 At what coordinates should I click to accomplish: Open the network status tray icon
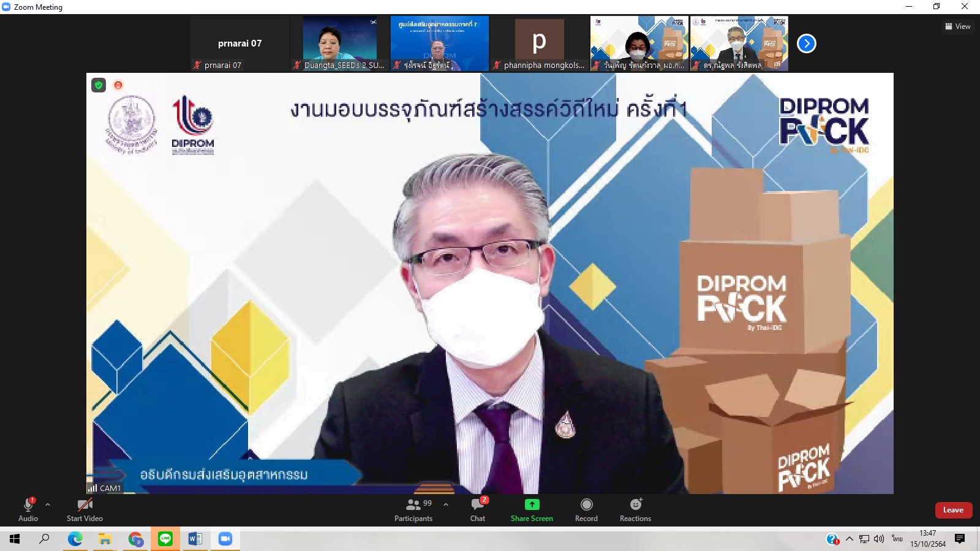click(x=864, y=539)
